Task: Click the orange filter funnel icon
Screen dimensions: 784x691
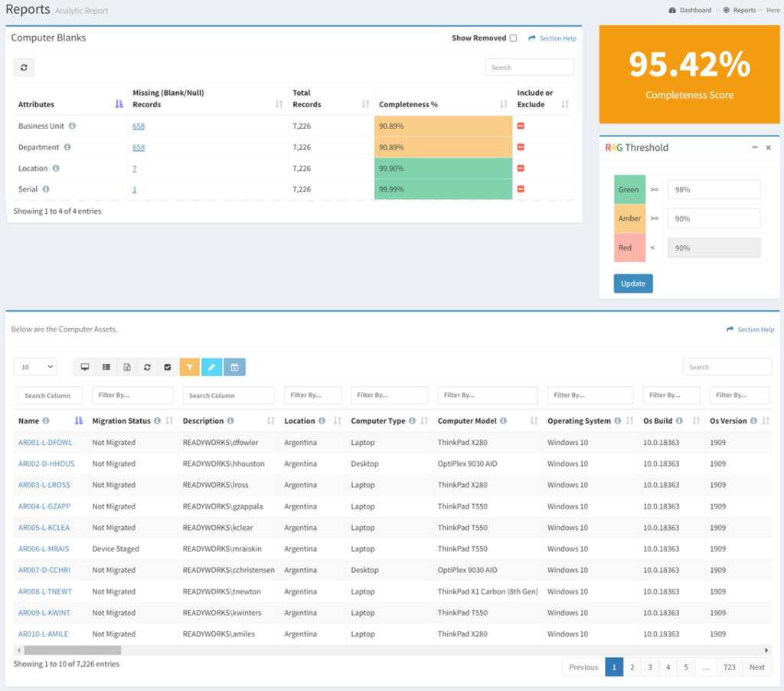Action: (x=190, y=367)
